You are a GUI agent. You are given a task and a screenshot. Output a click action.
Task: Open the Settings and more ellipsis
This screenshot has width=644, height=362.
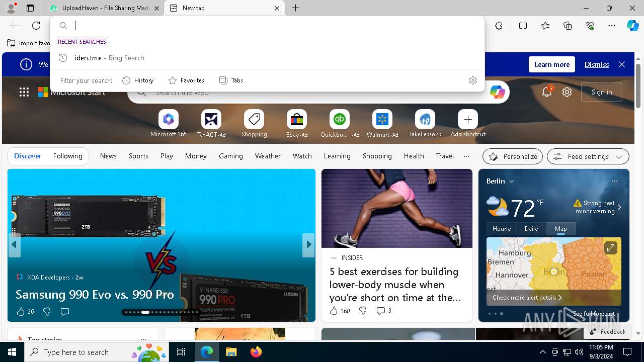point(612,26)
